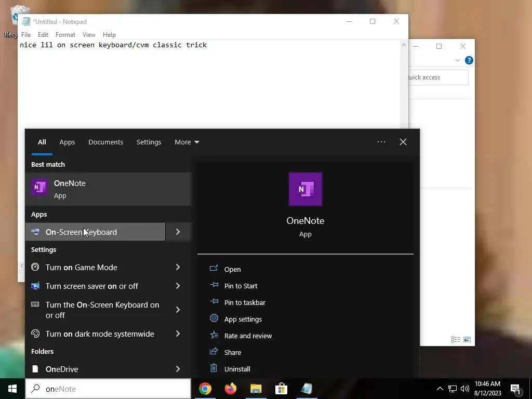Click the dark mode palette icon
532x399 pixels.
(x=35, y=334)
